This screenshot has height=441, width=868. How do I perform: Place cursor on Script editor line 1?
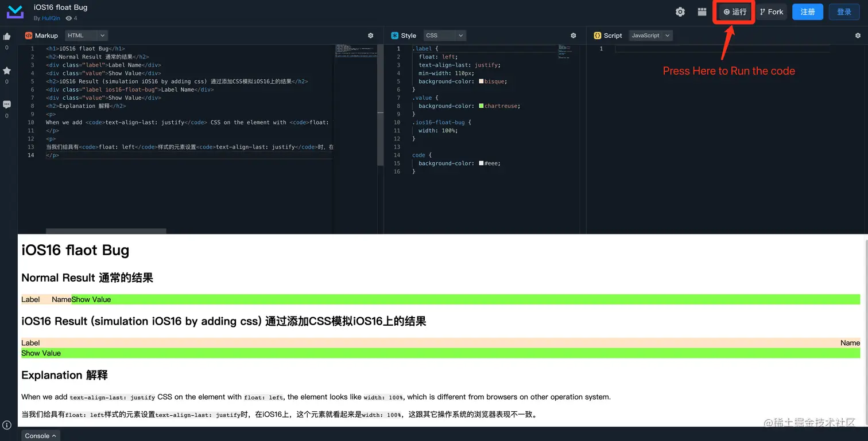pos(722,49)
